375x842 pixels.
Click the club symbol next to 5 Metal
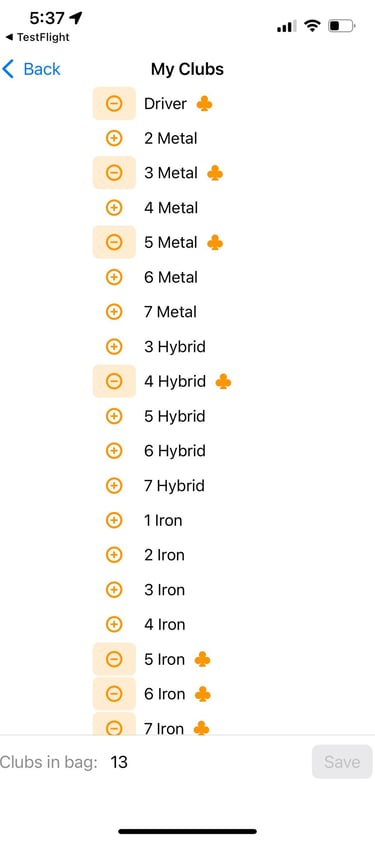tap(215, 243)
